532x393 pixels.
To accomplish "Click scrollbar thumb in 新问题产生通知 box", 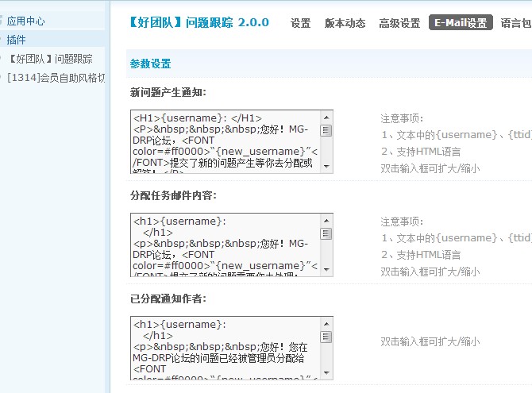I will click(x=326, y=130).
